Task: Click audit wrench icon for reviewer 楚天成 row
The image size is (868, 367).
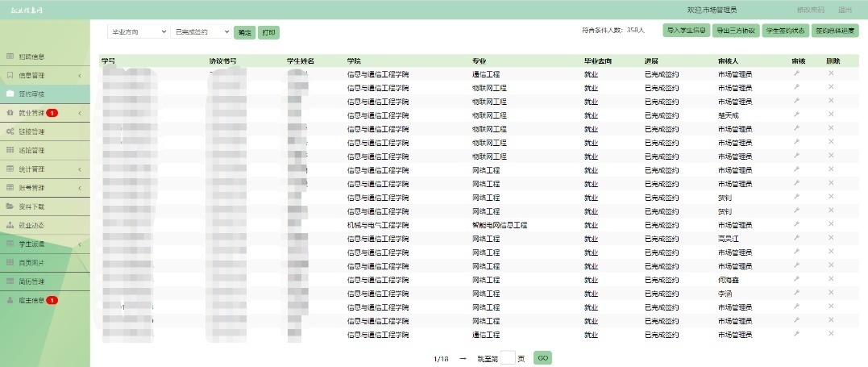Action: point(796,115)
